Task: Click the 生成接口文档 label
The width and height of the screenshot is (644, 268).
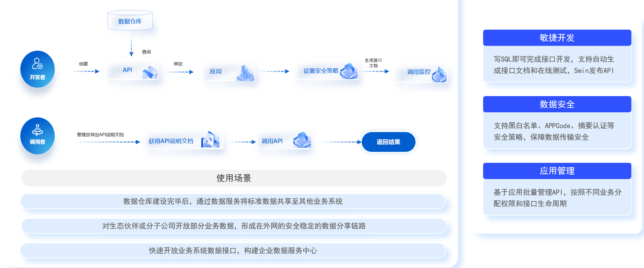Action: [x=373, y=63]
